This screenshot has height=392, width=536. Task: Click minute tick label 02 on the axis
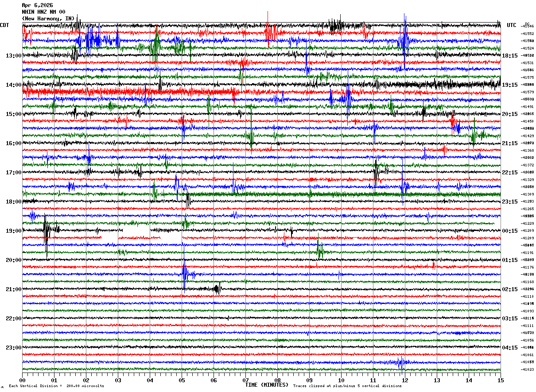86,380
